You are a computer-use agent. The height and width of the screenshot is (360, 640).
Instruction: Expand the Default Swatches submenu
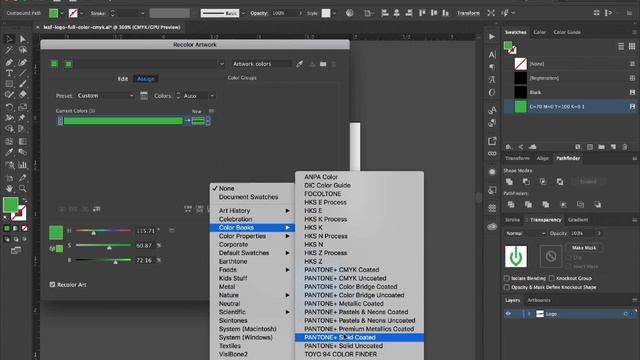pos(252,253)
